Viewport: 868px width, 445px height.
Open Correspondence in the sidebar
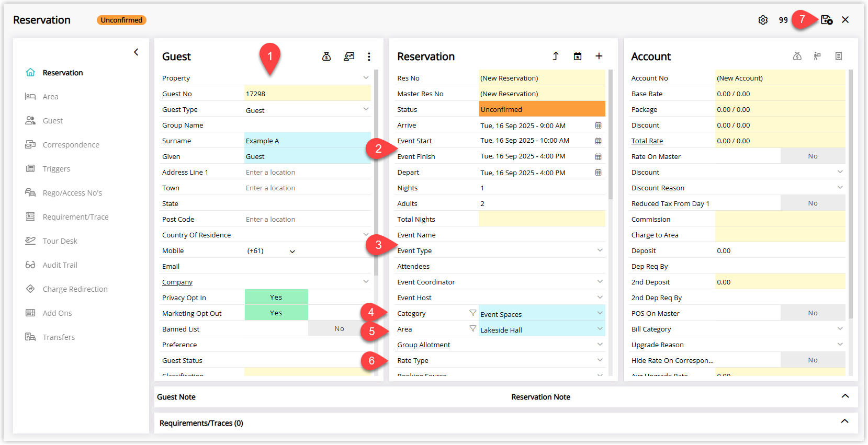coord(71,145)
